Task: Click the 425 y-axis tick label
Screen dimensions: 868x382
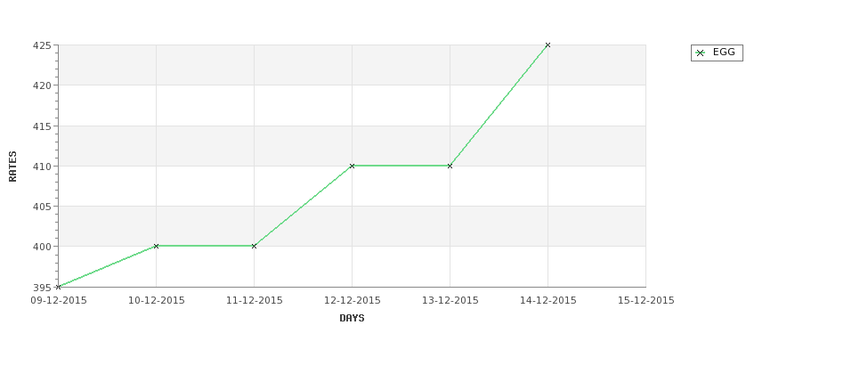Action: 42,45
